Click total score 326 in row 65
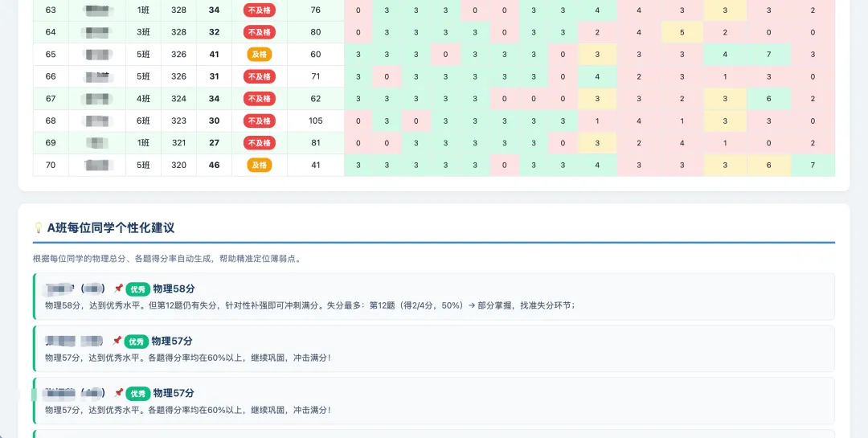This screenshot has width=868, height=438. tap(178, 55)
